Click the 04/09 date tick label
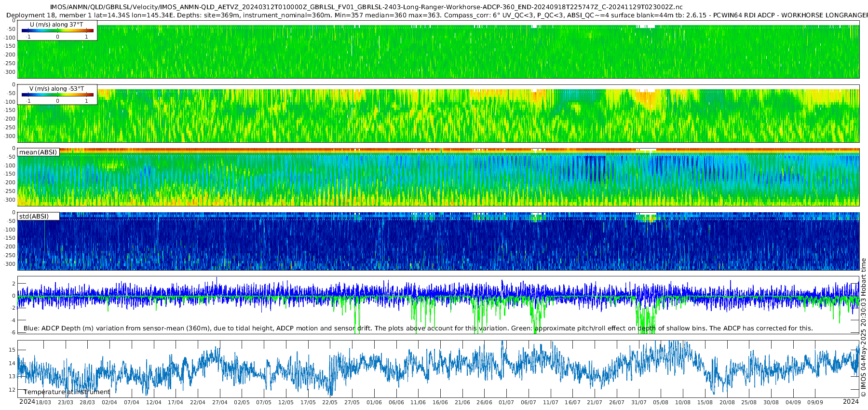The height and width of the screenshot is (410, 868). tap(793, 402)
